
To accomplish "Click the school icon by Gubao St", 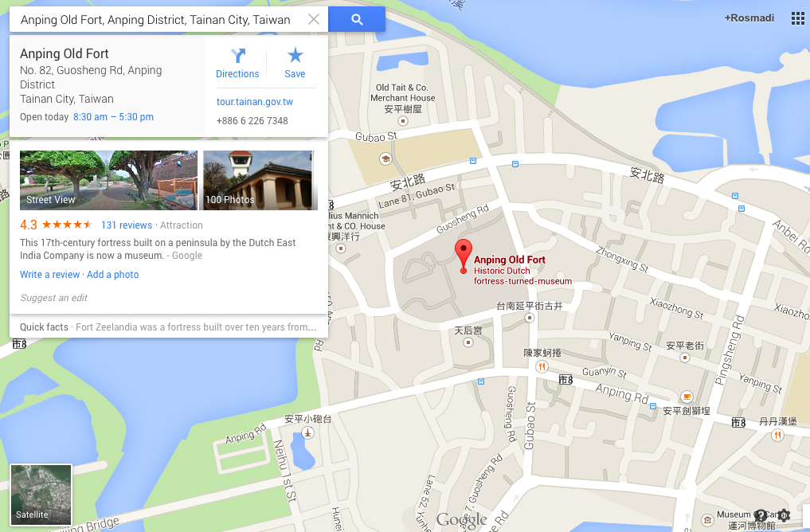I will (x=385, y=158).
